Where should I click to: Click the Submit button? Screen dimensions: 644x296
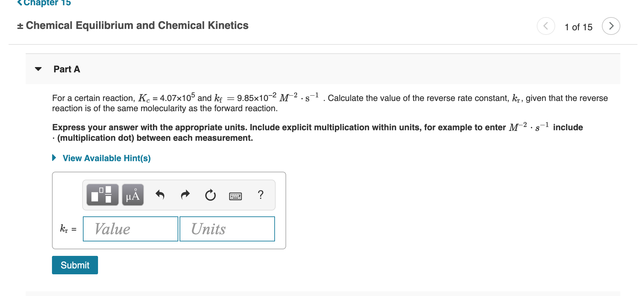pyautogui.click(x=75, y=265)
